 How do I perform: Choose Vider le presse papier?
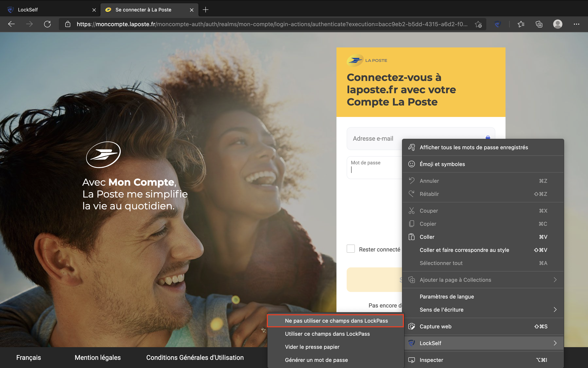335,347
